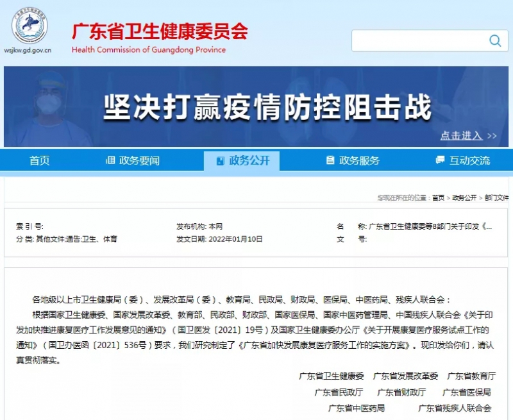The width and height of the screenshot is (513, 420).
Task: Click the Guangdong Health Commission logo emblem
Action: tap(29, 26)
